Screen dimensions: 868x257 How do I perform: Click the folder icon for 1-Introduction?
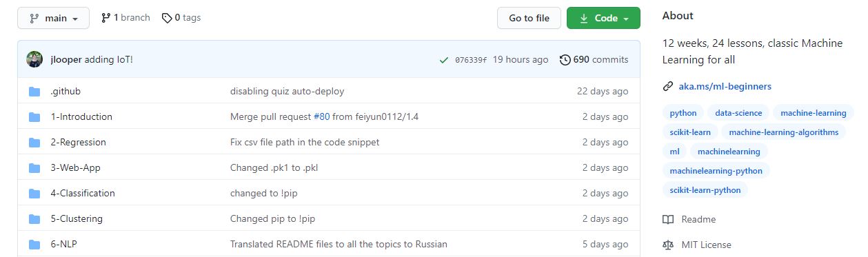[x=34, y=117]
